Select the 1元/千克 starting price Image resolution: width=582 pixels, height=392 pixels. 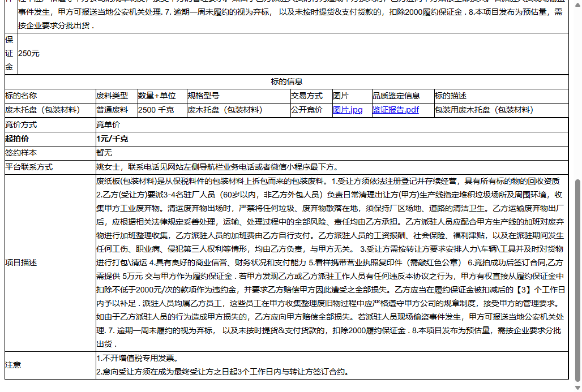(x=112, y=139)
